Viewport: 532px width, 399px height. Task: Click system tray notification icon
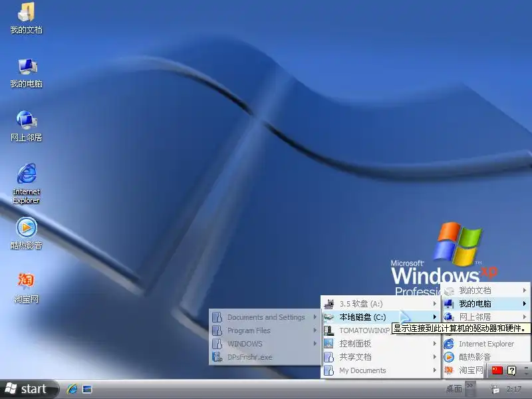[495, 389]
